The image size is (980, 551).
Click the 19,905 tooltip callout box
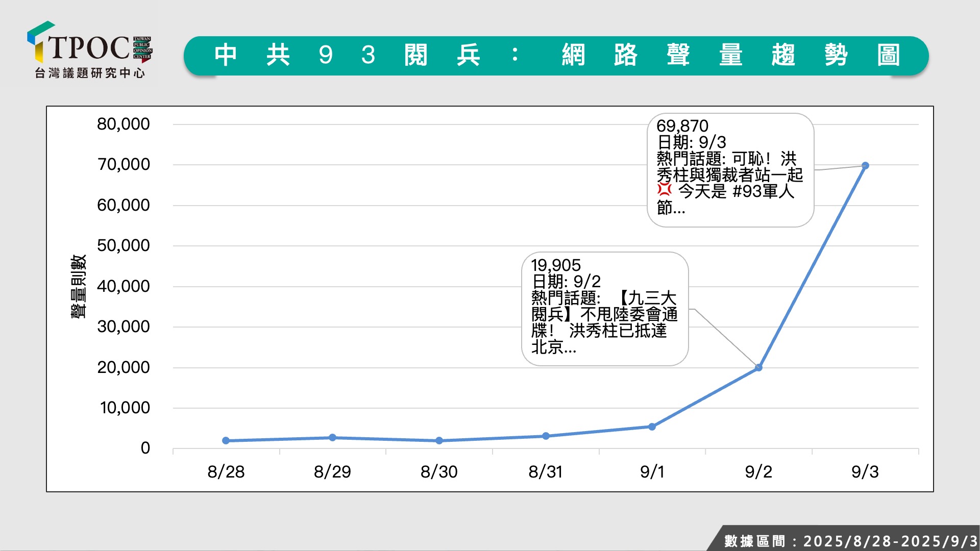tap(604, 309)
